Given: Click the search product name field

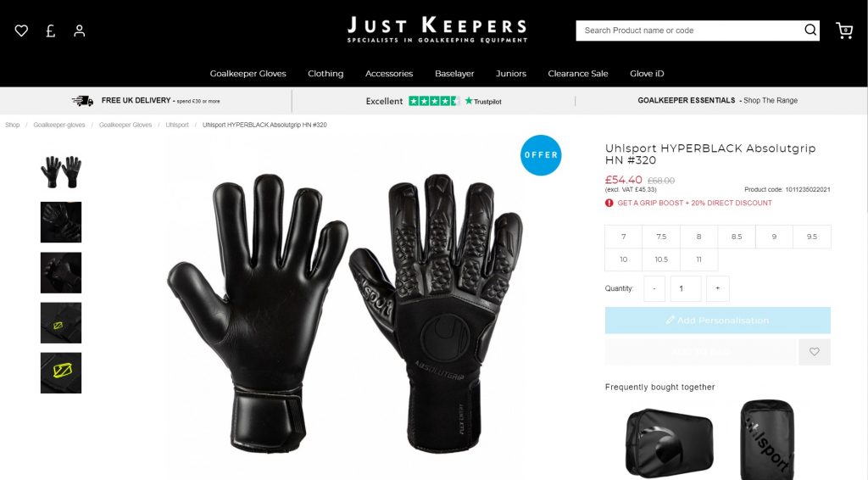Looking at the screenshot, I should (689, 31).
